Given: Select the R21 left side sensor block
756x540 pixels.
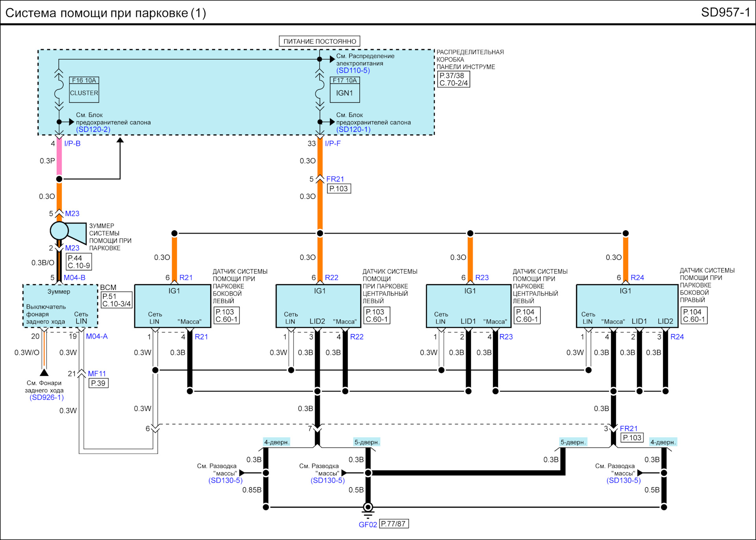Looking at the screenshot, I should 172,306.
